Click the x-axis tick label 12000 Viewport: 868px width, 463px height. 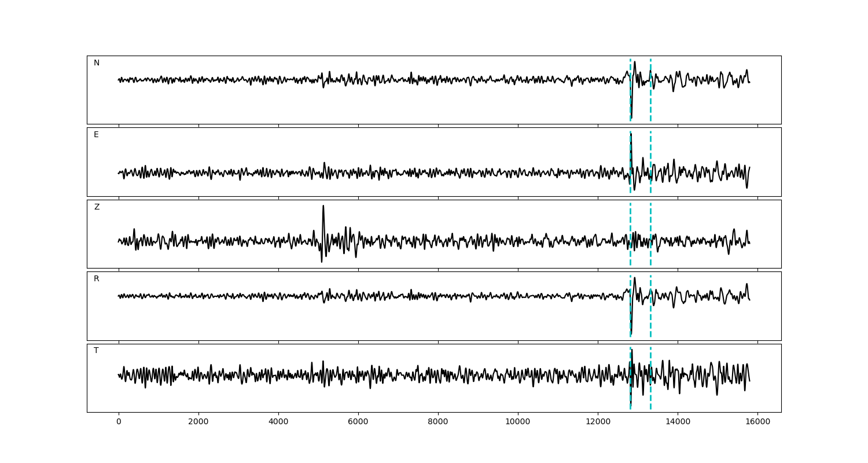click(597, 422)
